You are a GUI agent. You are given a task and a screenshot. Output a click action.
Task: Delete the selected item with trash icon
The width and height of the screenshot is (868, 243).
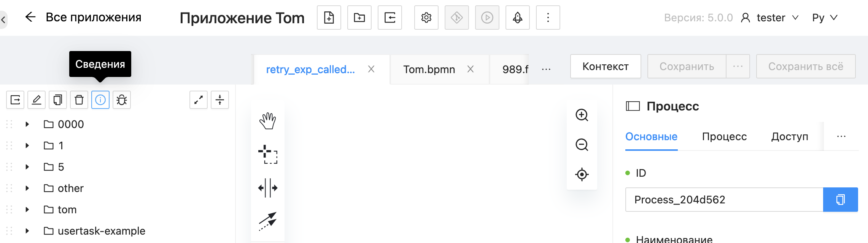tap(79, 100)
